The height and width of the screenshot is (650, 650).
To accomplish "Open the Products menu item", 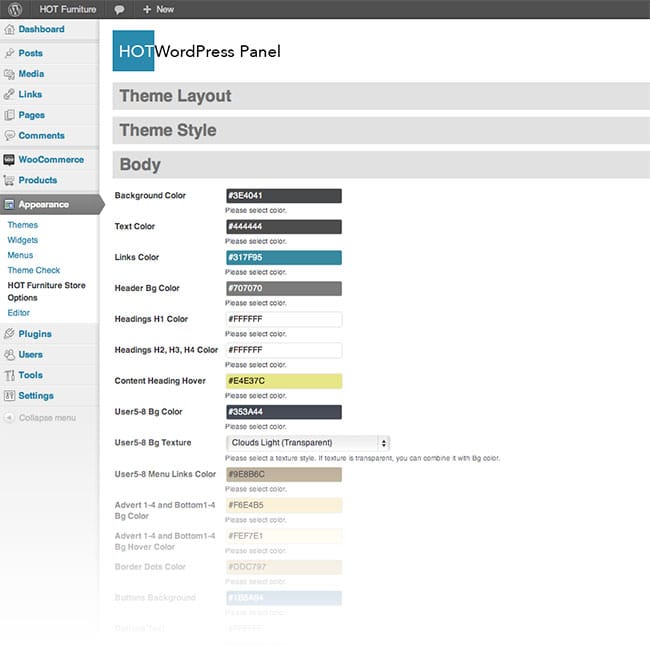I will (37, 180).
